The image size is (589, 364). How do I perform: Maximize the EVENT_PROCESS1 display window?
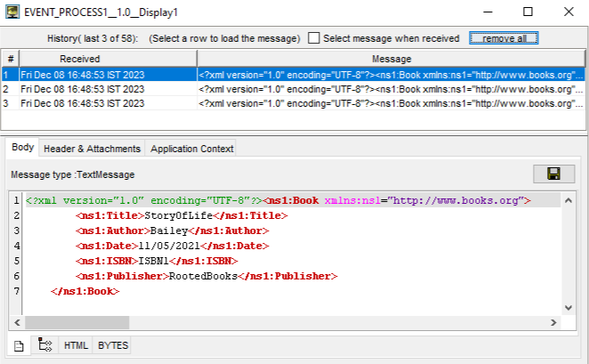click(528, 12)
